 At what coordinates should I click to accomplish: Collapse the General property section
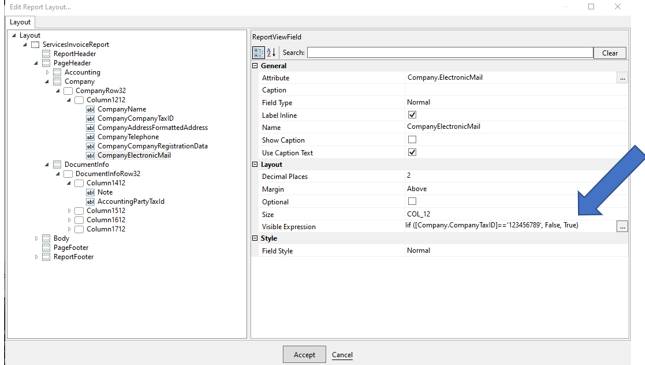[255, 65]
